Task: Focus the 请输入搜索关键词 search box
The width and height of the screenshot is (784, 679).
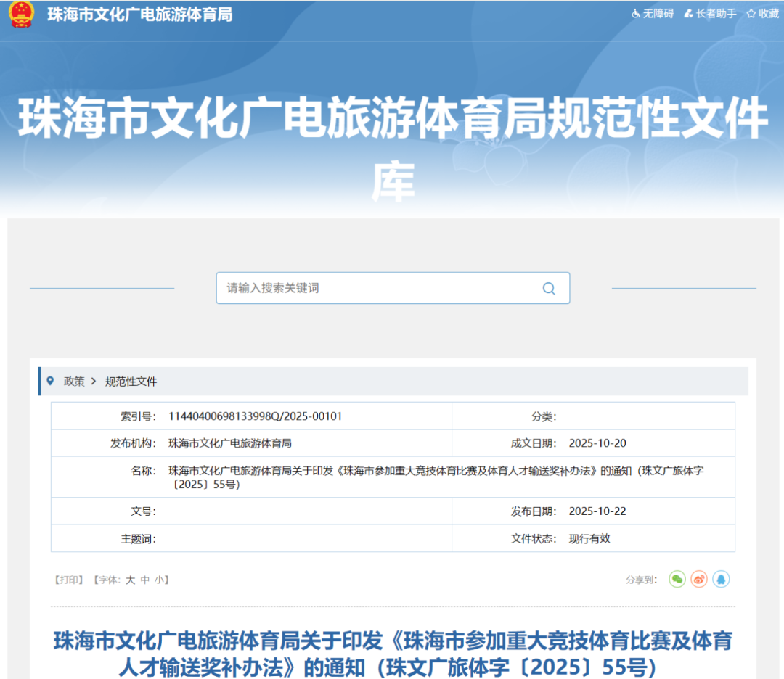Action: 377,288
